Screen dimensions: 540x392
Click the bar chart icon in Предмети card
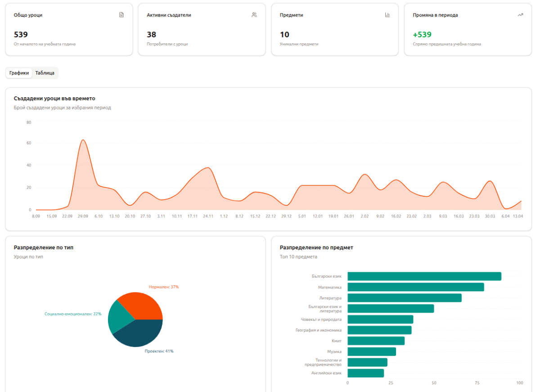click(x=387, y=15)
